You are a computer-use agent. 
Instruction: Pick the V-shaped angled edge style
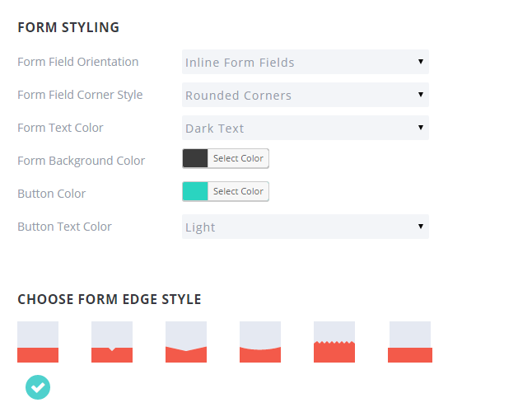[x=186, y=342]
